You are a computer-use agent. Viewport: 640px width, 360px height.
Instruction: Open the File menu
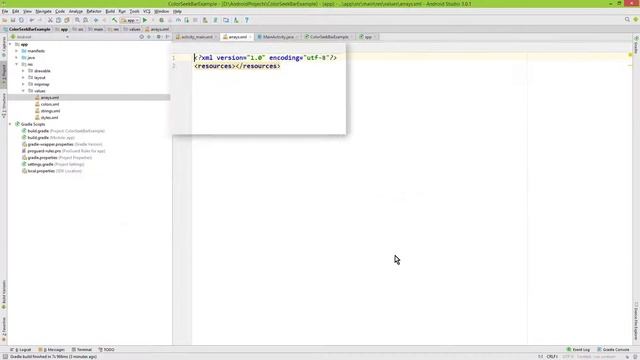coord(5,11)
